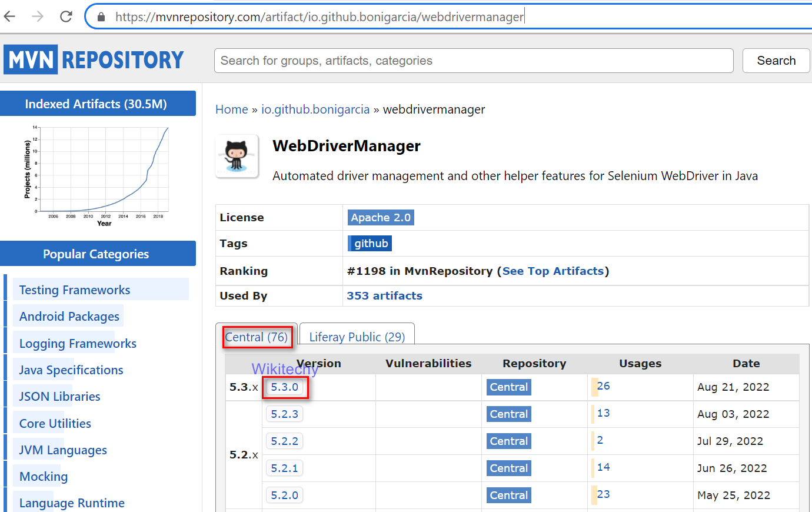Image resolution: width=812 pixels, height=512 pixels.
Task: Click the Indexed Artifacts (30.5M) header
Action: coord(98,104)
